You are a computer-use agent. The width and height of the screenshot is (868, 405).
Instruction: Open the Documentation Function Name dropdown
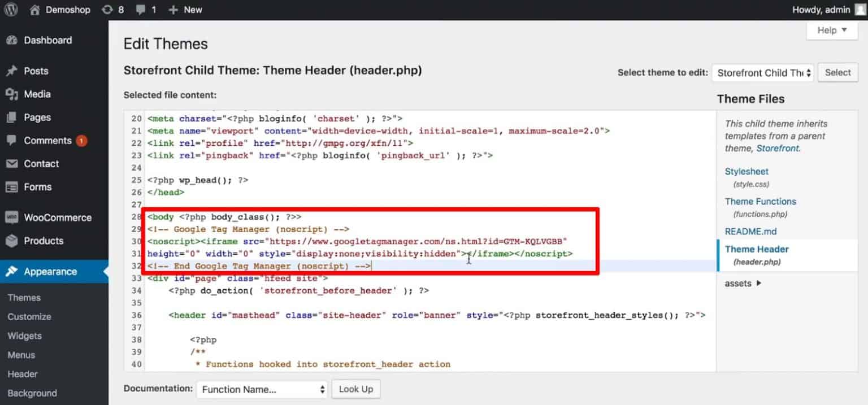click(x=261, y=389)
